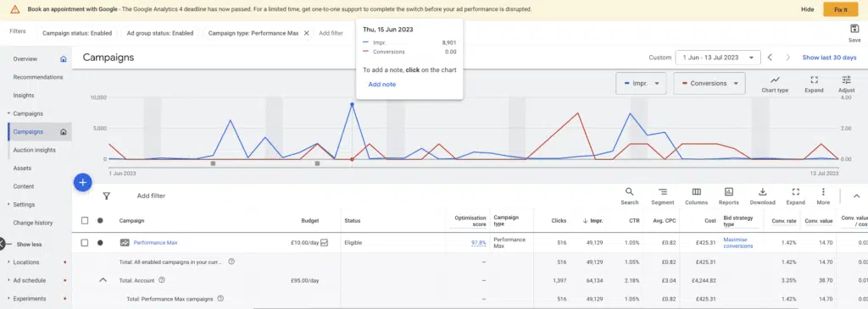Click help icon beside Total: All enabled campaigns
868x309 pixels.
click(231, 262)
